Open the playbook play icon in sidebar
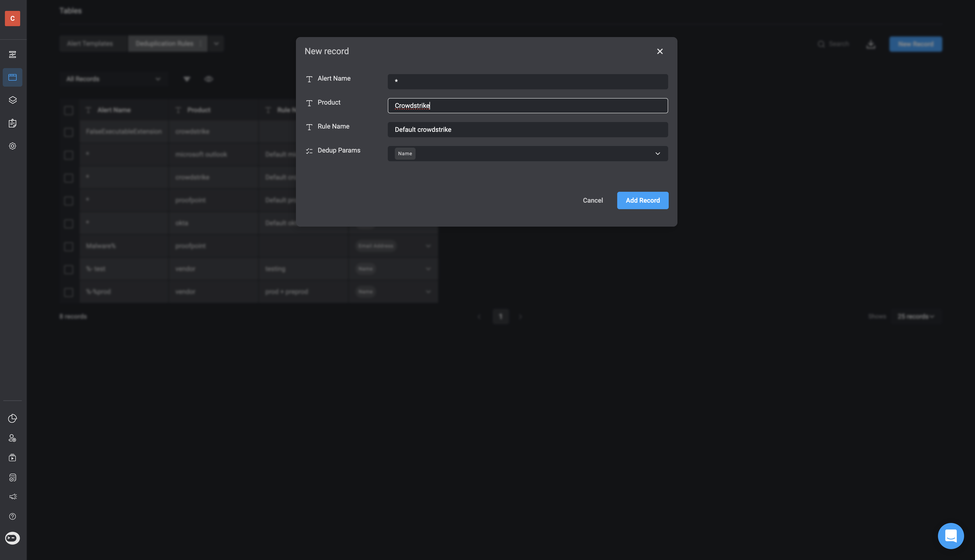Image resolution: width=975 pixels, height=560 pixels. (x=12, y=458)
